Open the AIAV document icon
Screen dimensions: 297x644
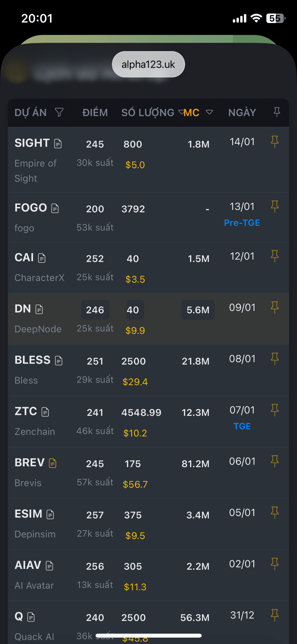[49, 566]
